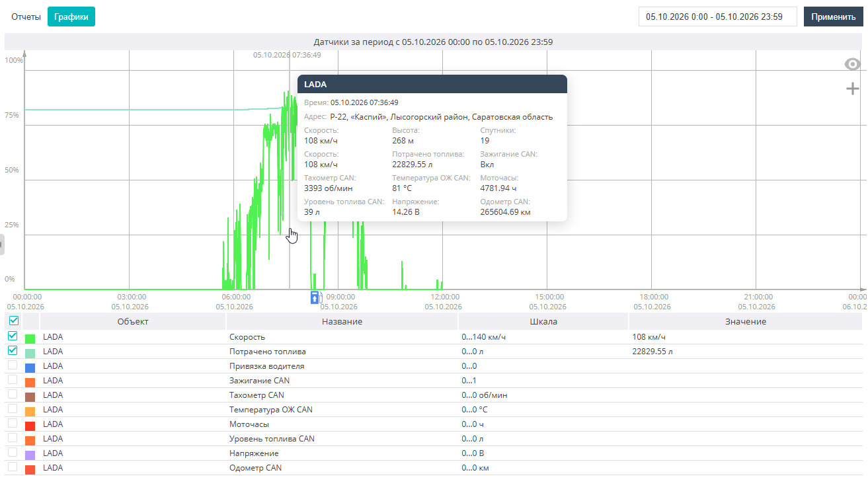Image resolution: width=868 pixels, height=499 pixels.
Task: Click the Применить button
Action: point(834,17)
